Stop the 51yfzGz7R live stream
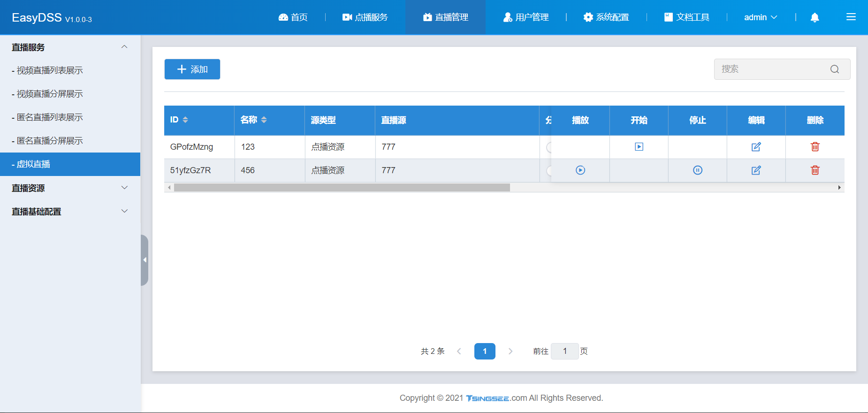868x413 pixels. [x=698, y=170]
